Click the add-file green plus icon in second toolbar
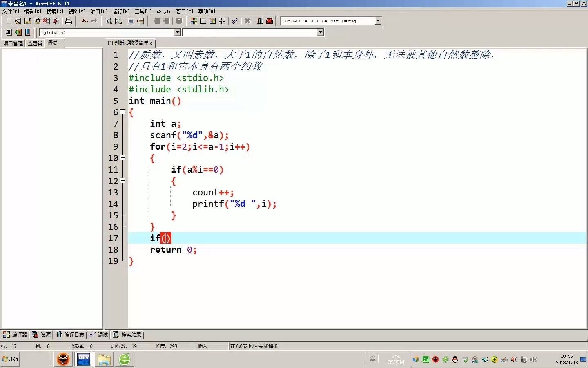This screenshot has width=588, height=368. click(18, 32)
